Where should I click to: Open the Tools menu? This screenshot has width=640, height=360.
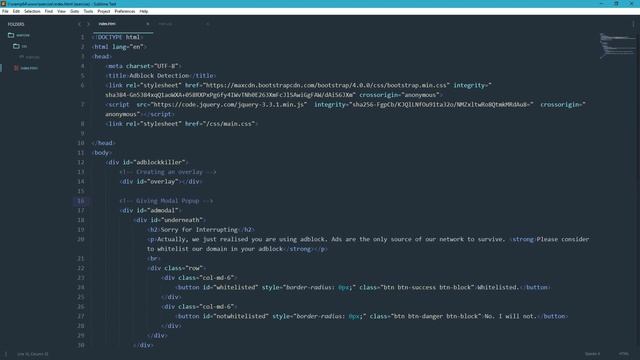(88, 11)
